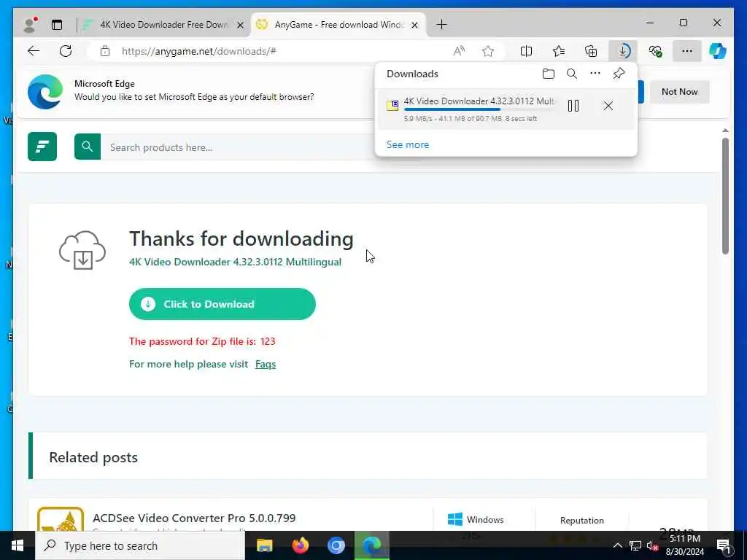The image size is (747, 560).
Task: Open the Faqs link
Action: 266,364
